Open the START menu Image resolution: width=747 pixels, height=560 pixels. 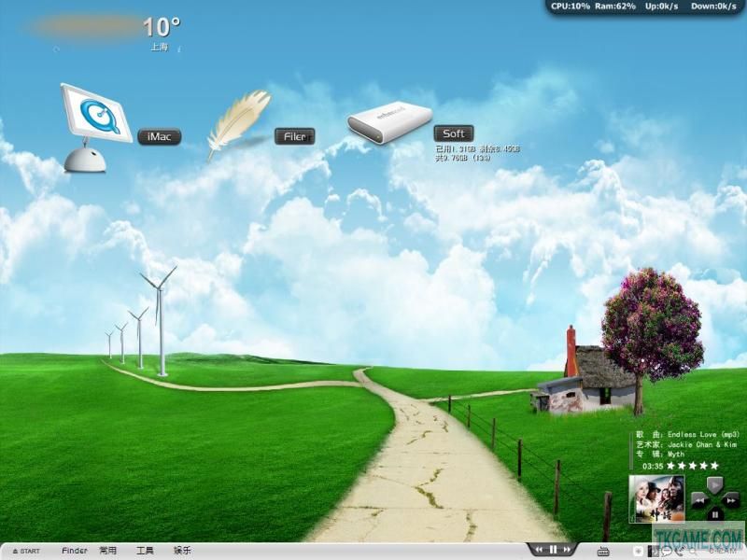point(26,551)
